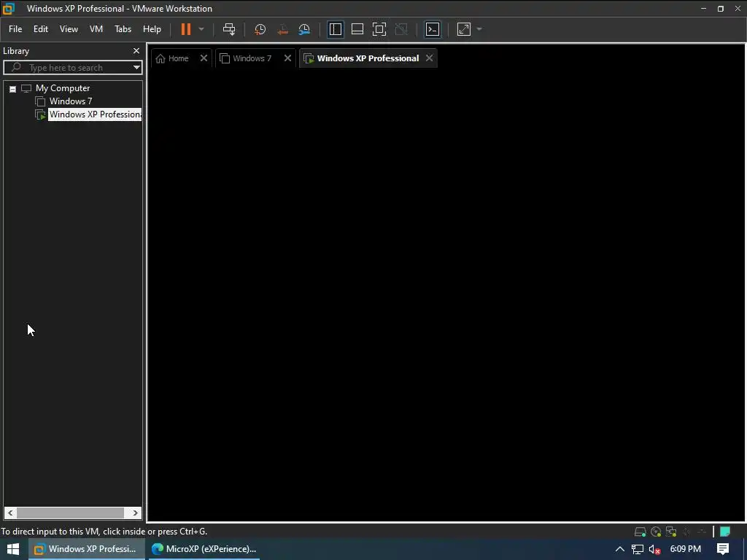Image resolution: width=747 pixels, height=560 pixels.
Task: Click library scrollbar right arrow
Action: coord(135,513)
